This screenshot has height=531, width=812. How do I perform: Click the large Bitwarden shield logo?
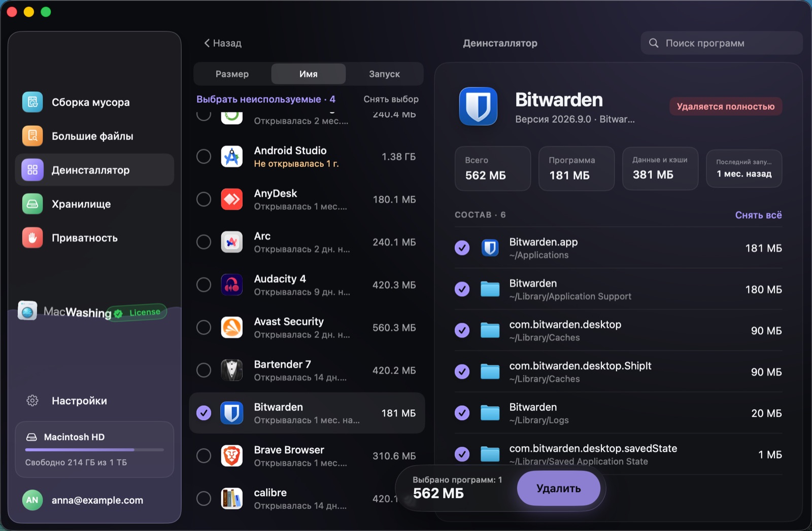click(x=478, y=106)
